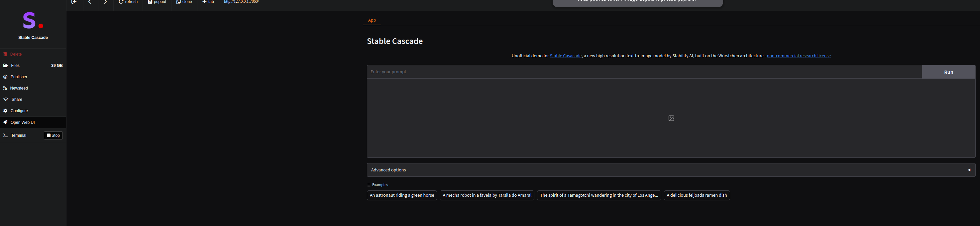Collapse the sidebar with the arrow icon
Image resolution: width=980 pixels, height=226 pixels.
pyautogui.click(x=74, y=2)
